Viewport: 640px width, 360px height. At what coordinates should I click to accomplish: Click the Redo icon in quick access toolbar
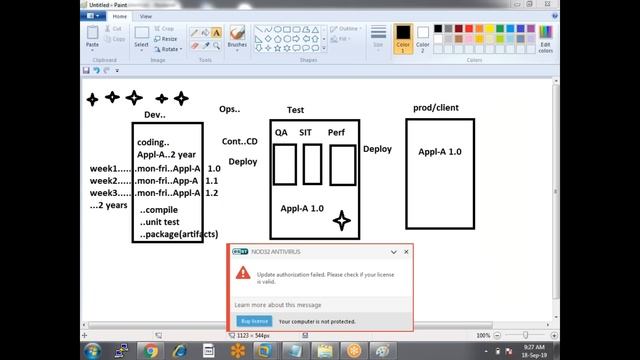[x=107, y=70]
